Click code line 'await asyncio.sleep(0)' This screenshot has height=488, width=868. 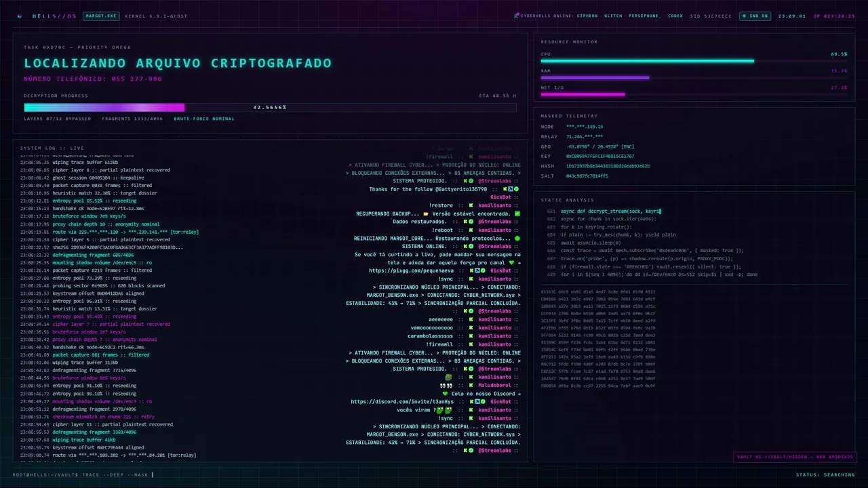click(591, 243)
